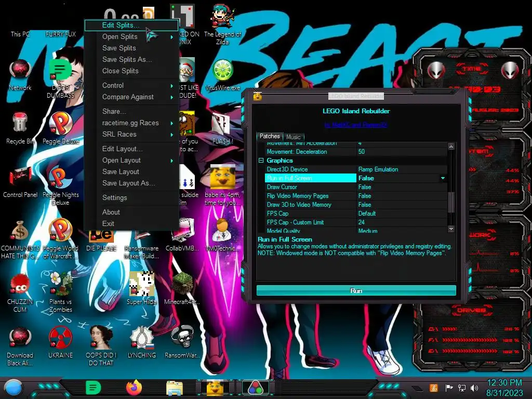532x399 pixels.
Task: Open the Recycle Bin desktop icon
Action: coord(20,128)
